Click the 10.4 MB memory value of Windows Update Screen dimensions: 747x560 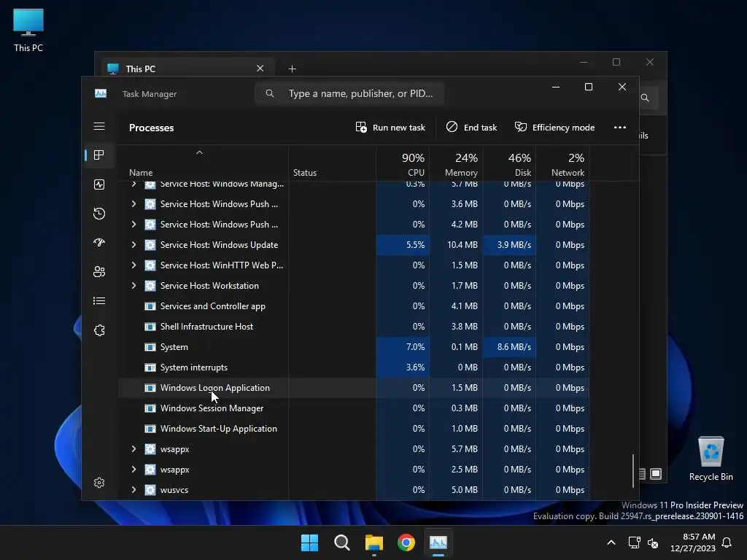point(462,245)
